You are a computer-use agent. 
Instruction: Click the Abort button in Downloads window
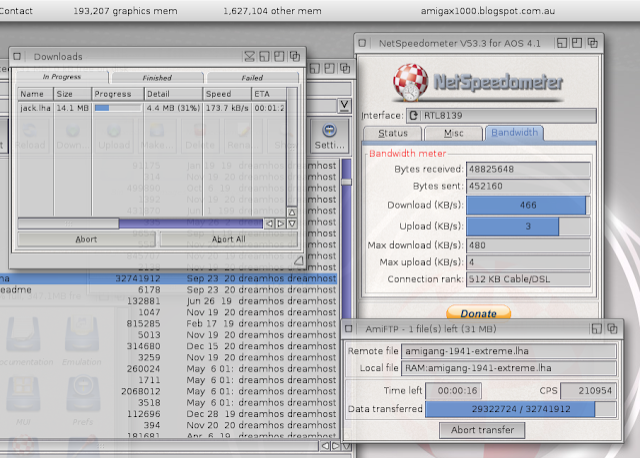tap(86, 240)
